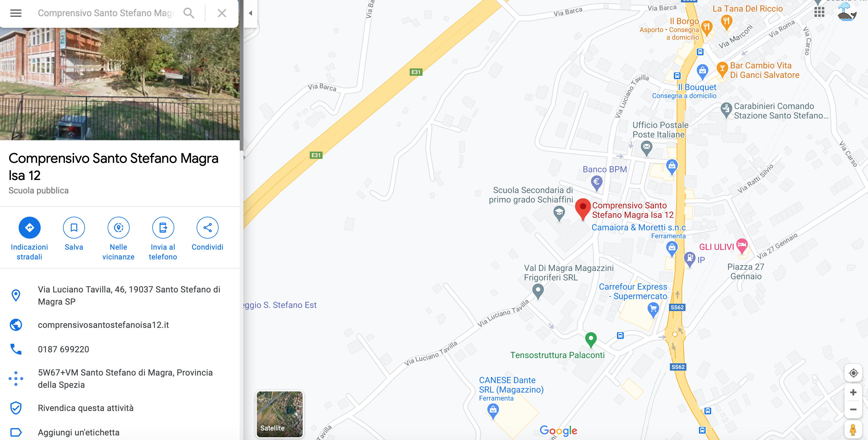Image resolution: width=868 pixels, height=440 pixels.
Task: Select Carrefour Express Supermercato marker
Action: click(x=653, y=310)
